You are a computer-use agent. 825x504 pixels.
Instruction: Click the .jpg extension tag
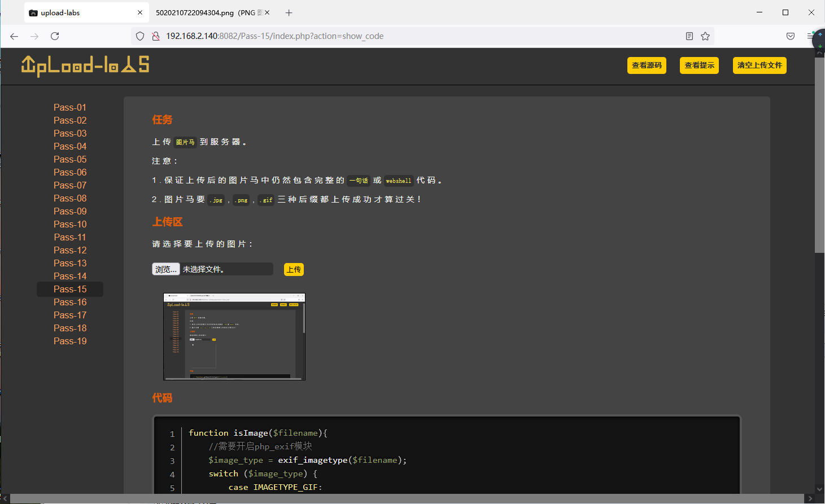click(x=216, y=200)
